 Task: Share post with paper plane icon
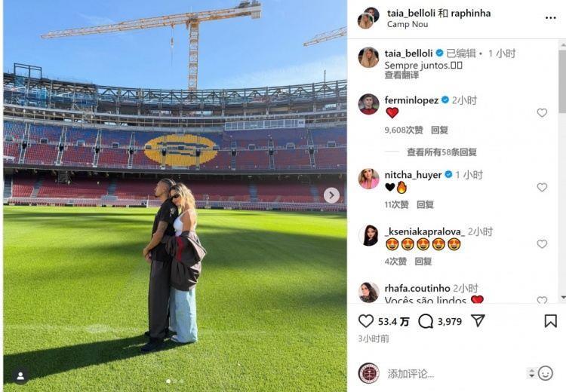[478, 320]
